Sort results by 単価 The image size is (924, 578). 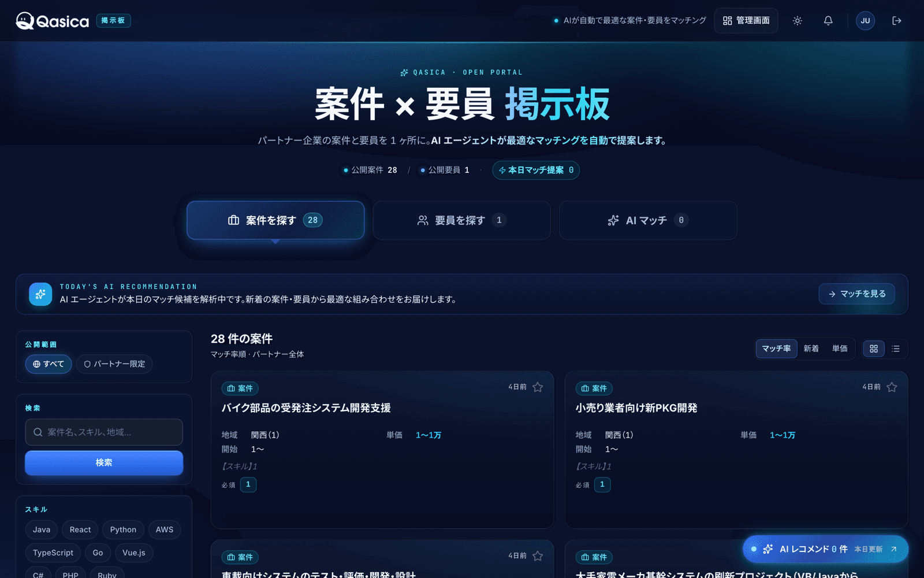click(x=840, y=349)
